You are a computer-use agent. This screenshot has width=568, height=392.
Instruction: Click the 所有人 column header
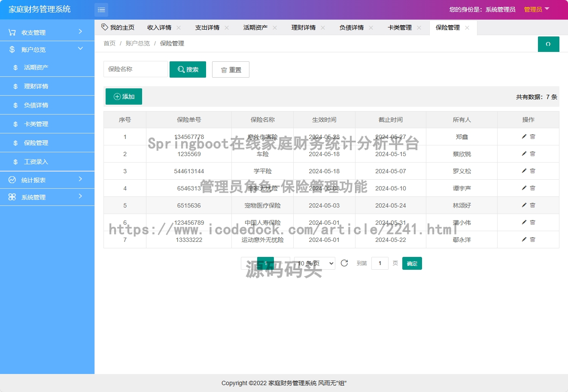pos(462,120)
